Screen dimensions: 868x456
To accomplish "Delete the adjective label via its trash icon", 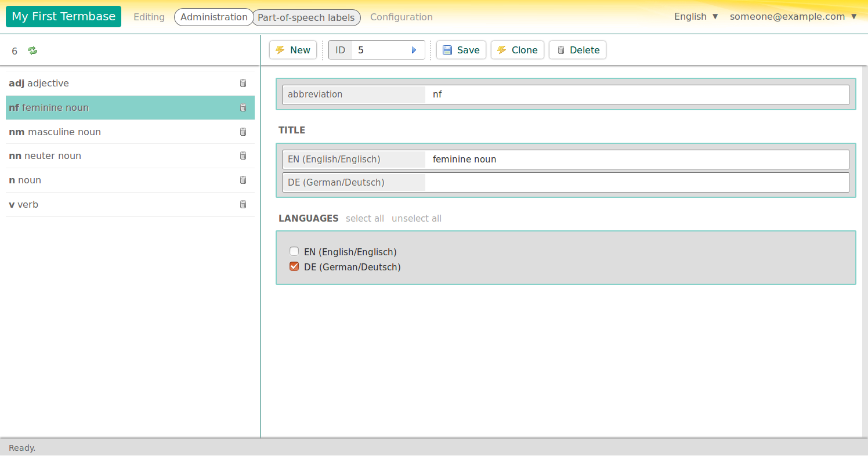I will tap(243, 83).
